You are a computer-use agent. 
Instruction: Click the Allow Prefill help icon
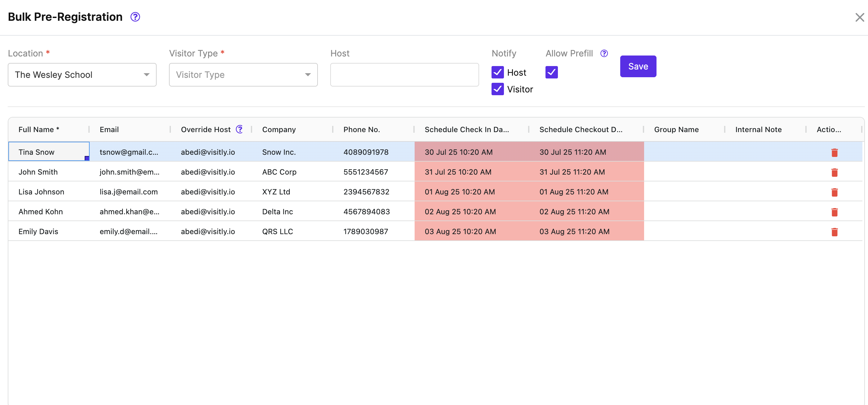pyautogui.click(x=604, y=53)
